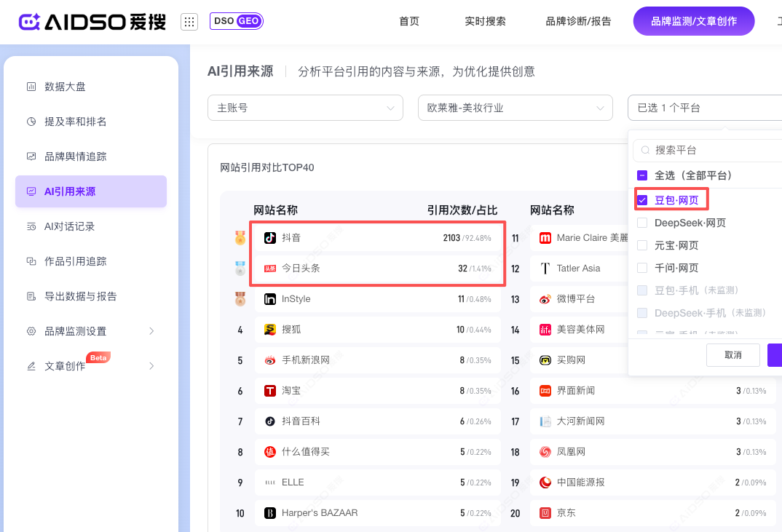
Task: Click the 微博平台 logo icon
Action: 545,299
